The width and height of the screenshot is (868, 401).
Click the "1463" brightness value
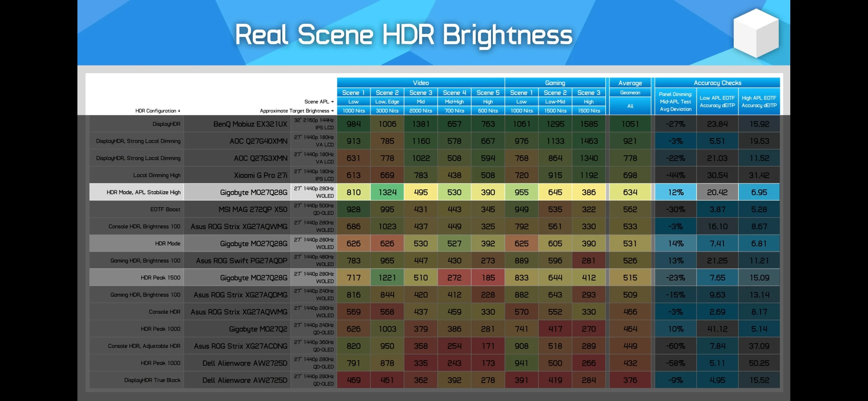(589, 141)
